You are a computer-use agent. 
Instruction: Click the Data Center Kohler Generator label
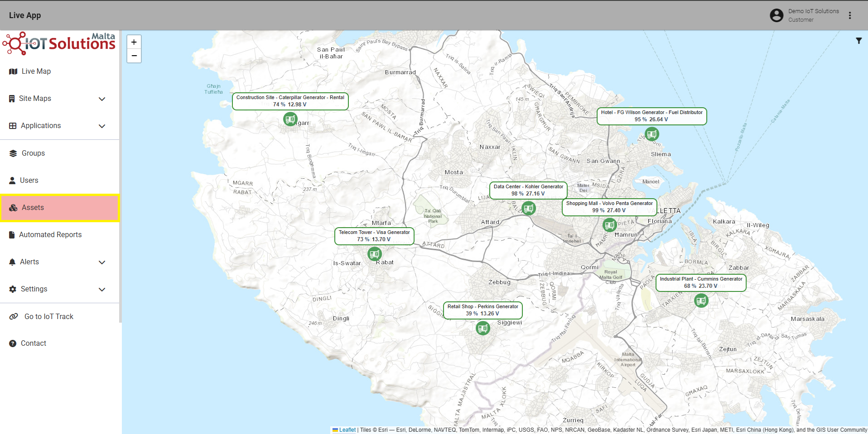click(x=528, y=191)
